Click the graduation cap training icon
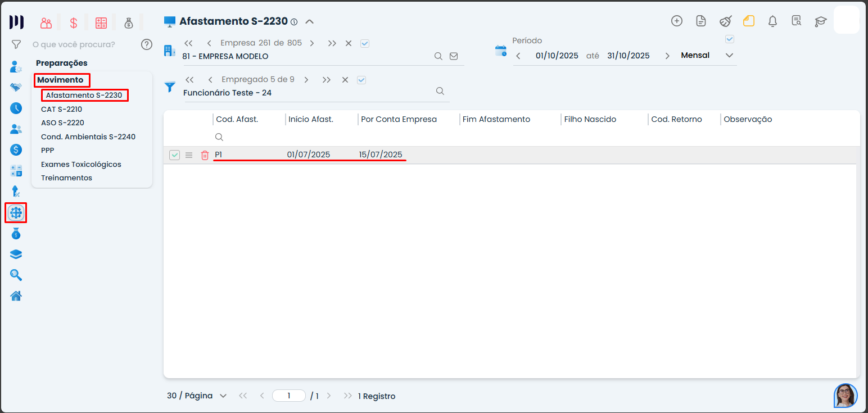This screenshot has height=413, width=868. click(820, 21)
